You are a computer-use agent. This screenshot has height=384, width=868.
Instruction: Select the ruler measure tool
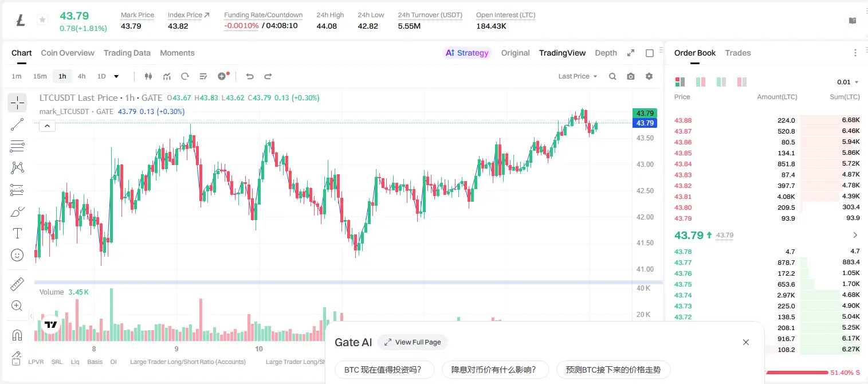[x=17, y=284]
